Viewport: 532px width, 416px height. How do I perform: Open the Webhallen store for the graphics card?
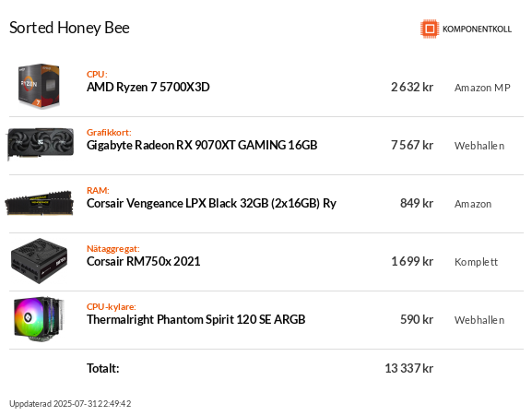(x=479, y=146)
